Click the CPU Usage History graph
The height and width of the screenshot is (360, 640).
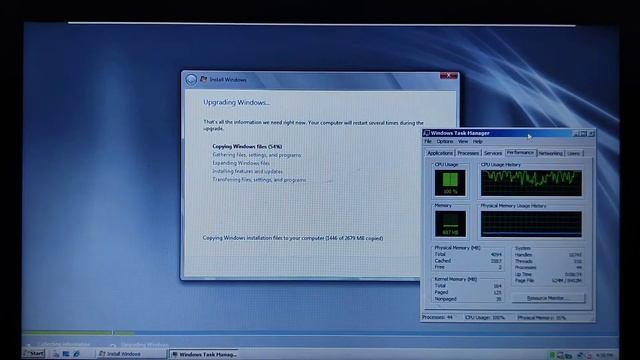coord(531,183)
